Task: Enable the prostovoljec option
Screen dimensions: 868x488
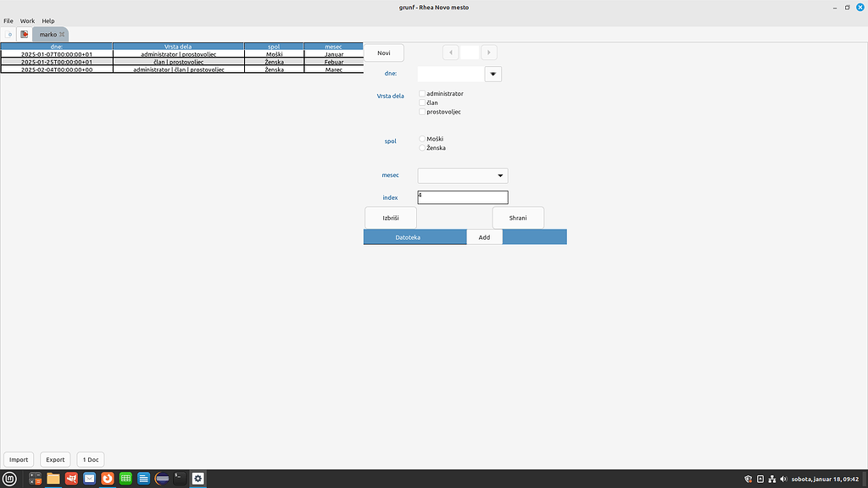Action: click(421, 111)
